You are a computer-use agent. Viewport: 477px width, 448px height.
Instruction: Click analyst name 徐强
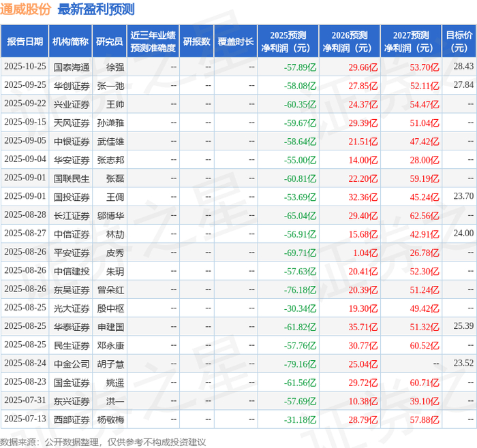pyautogui.click(x=115, y=67)
